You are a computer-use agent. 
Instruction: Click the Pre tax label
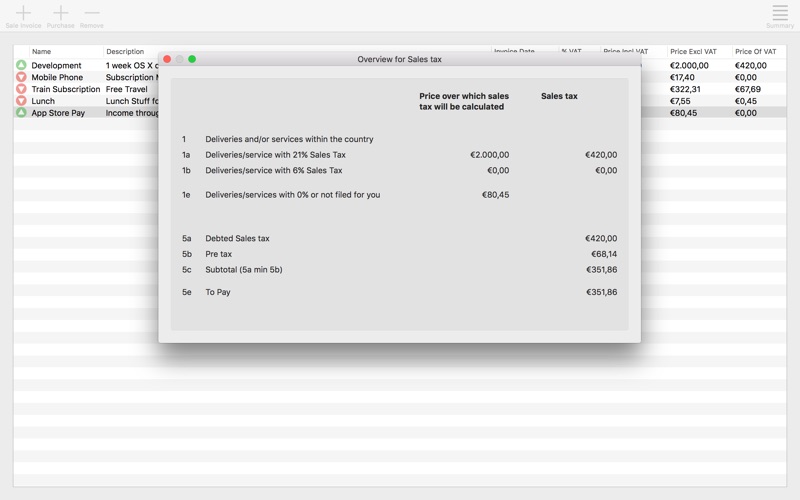point(218,254)
